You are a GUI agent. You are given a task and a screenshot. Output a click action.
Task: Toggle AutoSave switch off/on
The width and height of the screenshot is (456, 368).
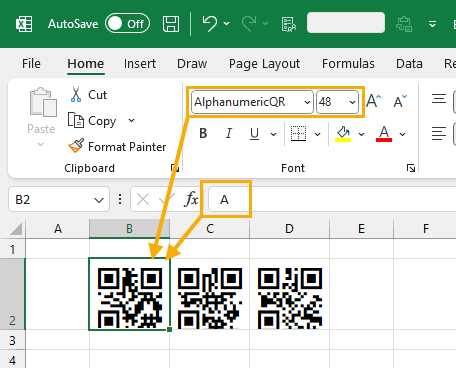[127, 24]
